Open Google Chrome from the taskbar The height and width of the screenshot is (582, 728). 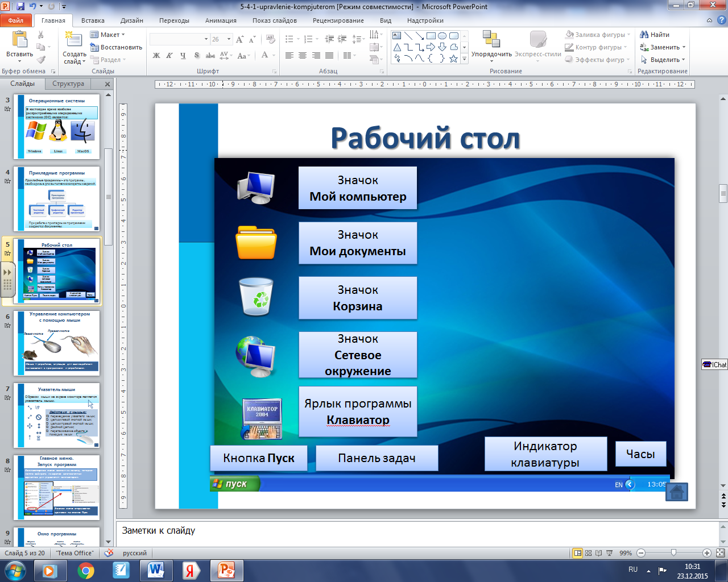tap(86, 571)
